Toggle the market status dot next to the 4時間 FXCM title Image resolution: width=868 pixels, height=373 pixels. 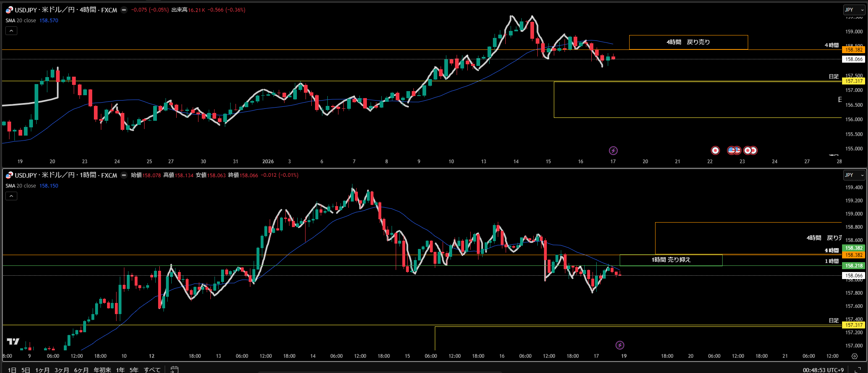click(x=124, y=10)
